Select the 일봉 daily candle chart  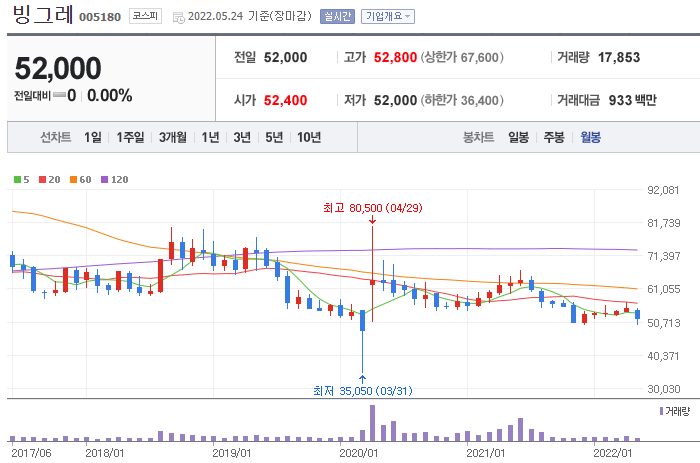pos(518,137)
